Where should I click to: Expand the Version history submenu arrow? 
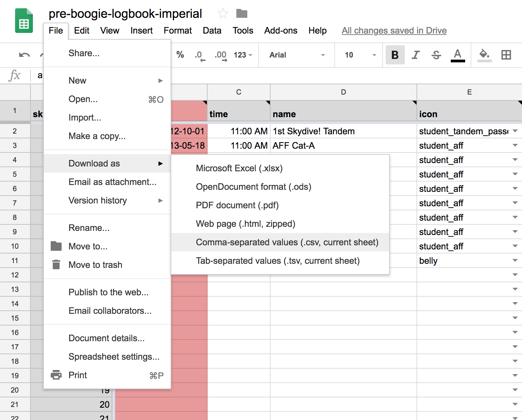point(160,200)
